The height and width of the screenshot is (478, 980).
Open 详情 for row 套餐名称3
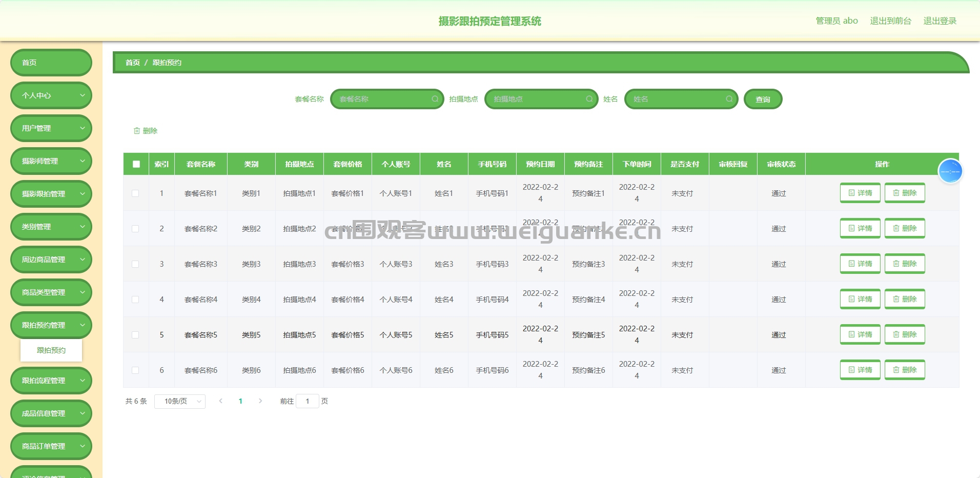point(860,264)
